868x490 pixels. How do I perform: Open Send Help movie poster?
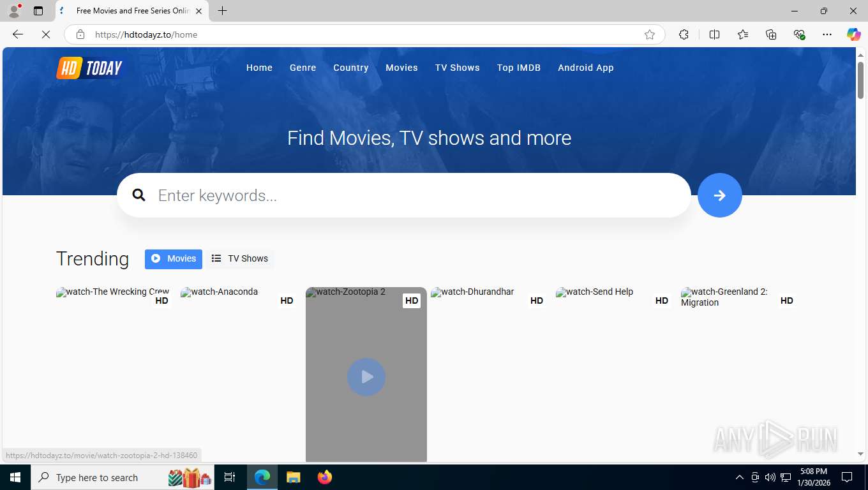[616, 375]
